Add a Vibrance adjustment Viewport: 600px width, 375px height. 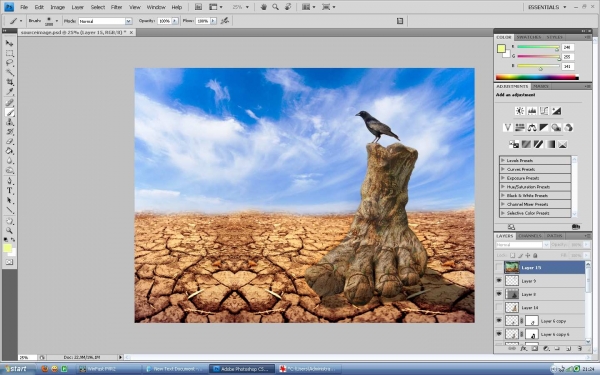[x=507, y=127]
